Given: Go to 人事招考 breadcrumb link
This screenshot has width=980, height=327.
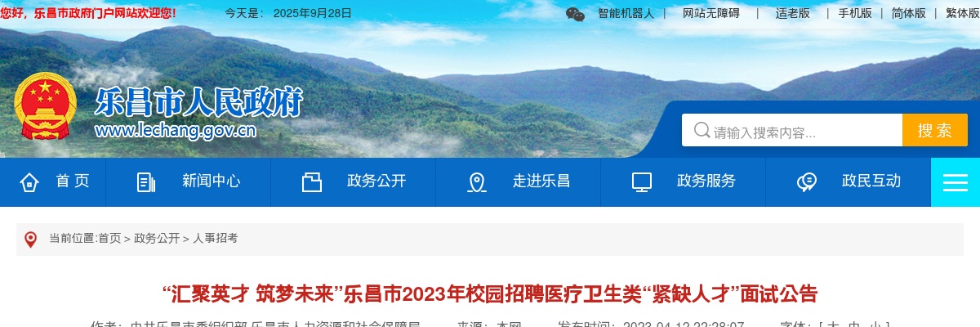Looking at the screenshot, I should point(216,238).
